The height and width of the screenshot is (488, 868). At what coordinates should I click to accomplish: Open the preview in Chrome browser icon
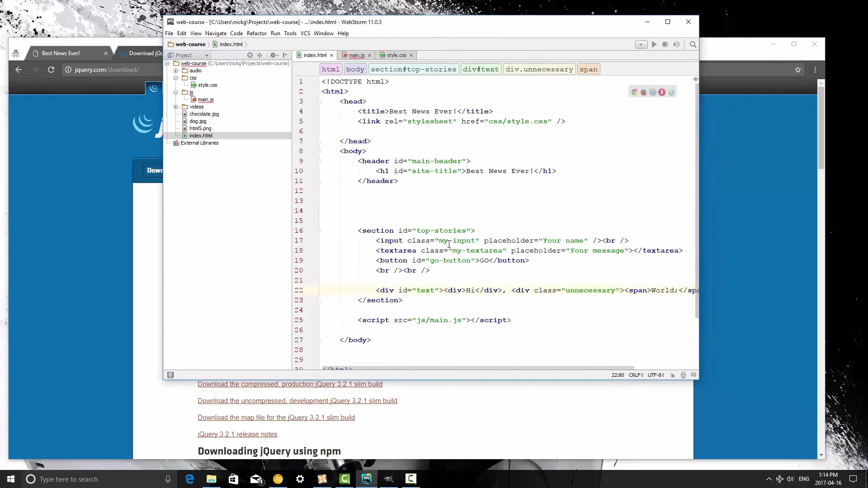[635, 92]
